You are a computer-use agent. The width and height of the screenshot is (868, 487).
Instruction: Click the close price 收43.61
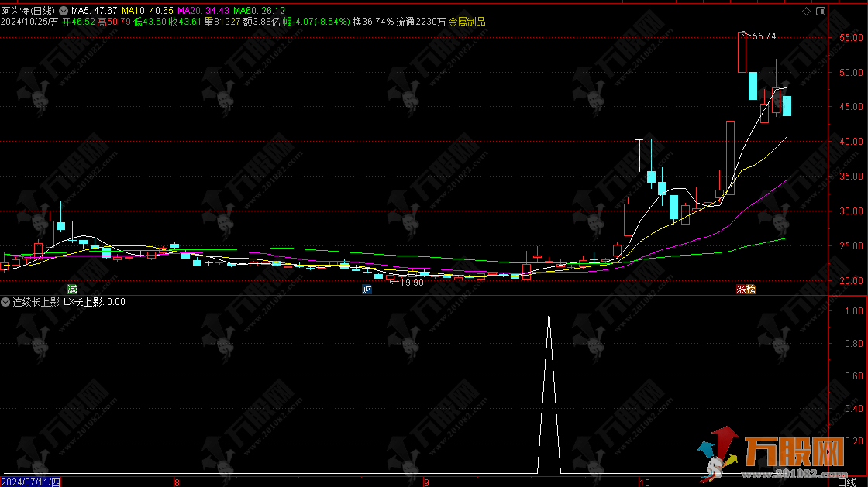(x=185, y=22)
